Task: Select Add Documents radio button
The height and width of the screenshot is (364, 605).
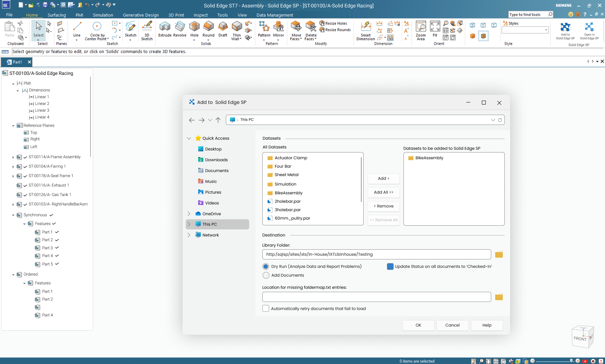Action: click(x=266, y=275)
